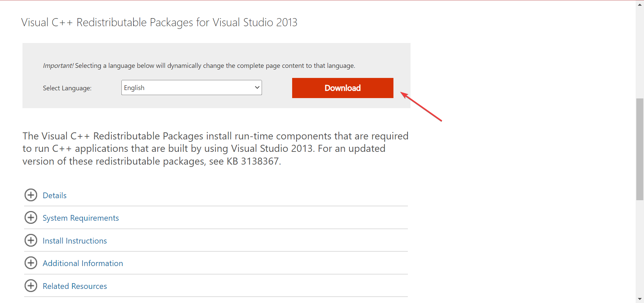The width and height of the screenshot is (644, 303).
Task: Open the System Requirements link
Action: tap(81, 218)
